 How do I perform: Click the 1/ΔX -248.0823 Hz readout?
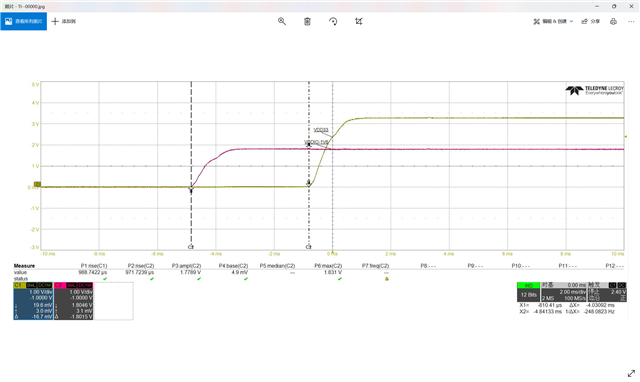(590, 311)
